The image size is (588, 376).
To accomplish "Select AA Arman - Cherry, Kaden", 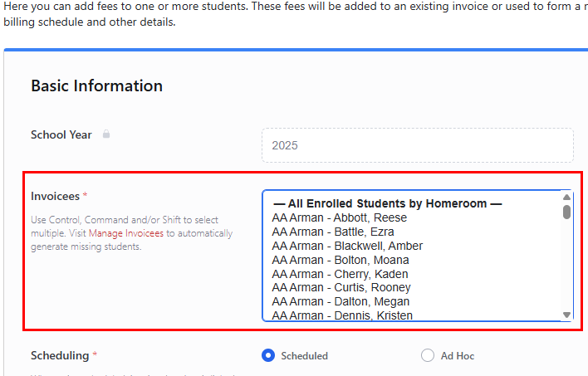I will [340, 274].
